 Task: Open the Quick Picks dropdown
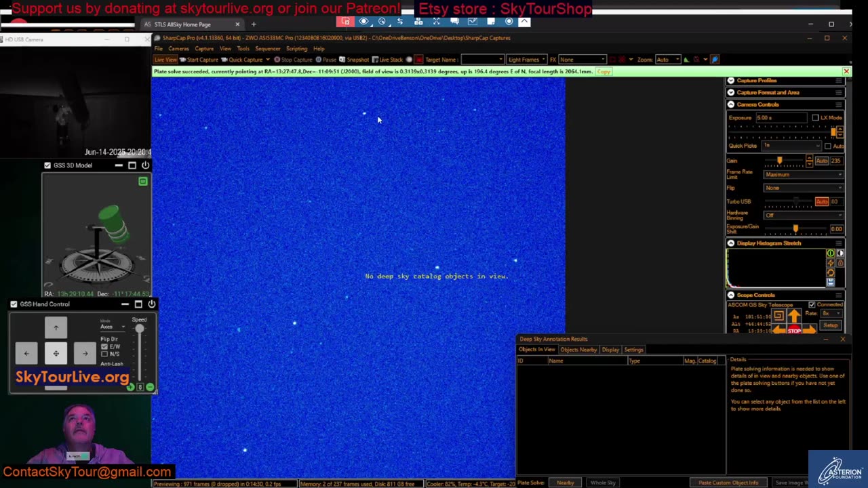pyautogui.click(x=792, y=146)
